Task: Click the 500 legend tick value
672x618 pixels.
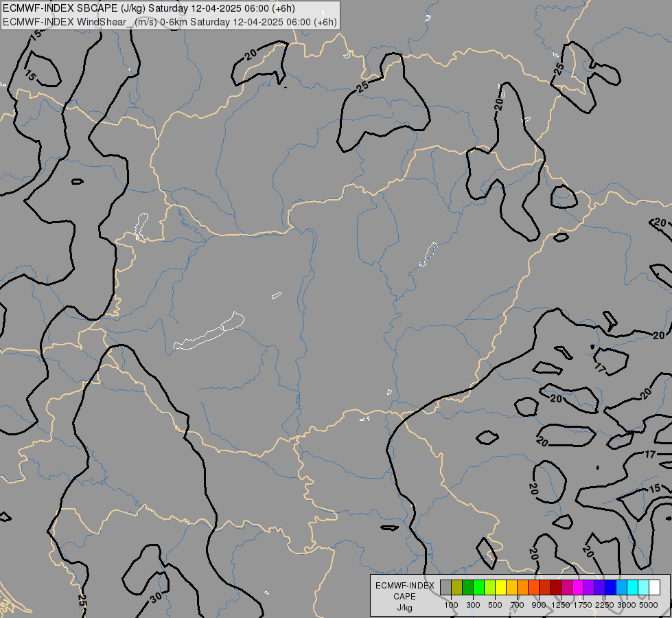Action: click(x=495, y=605)
